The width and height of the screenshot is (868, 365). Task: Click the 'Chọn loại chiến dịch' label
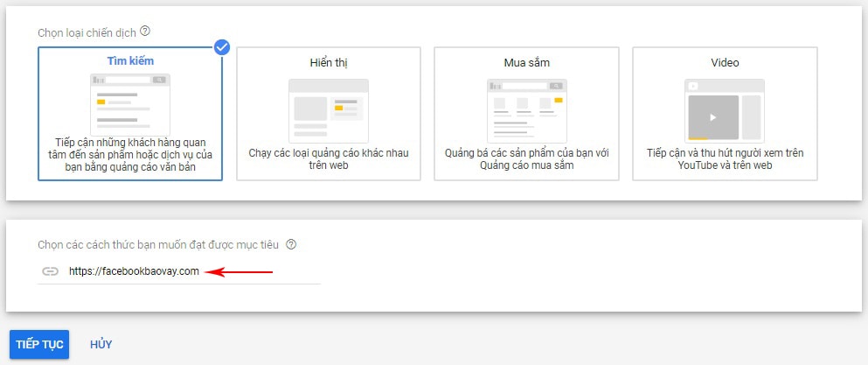(x=87, y=32)
